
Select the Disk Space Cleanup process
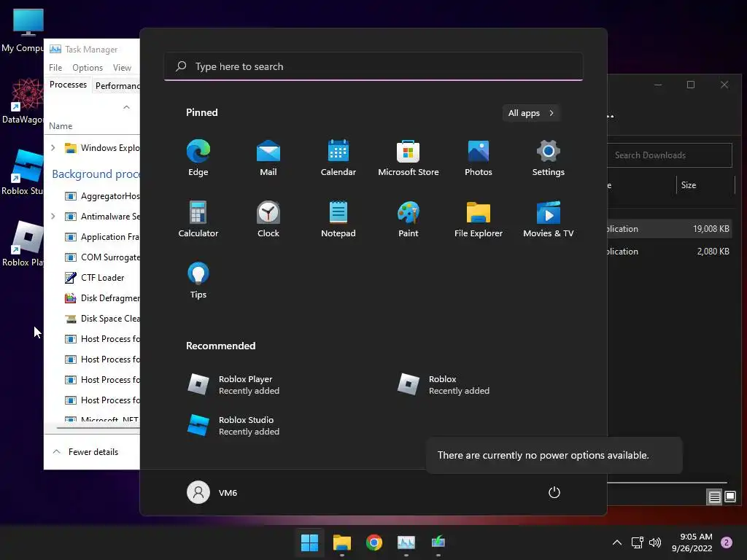click(93, 319)
